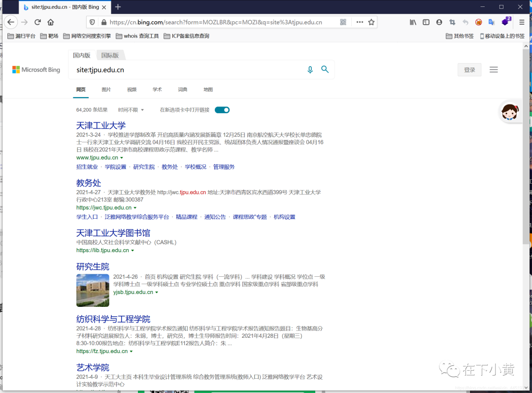Bookmark this page with the star

tap(371, 22)
